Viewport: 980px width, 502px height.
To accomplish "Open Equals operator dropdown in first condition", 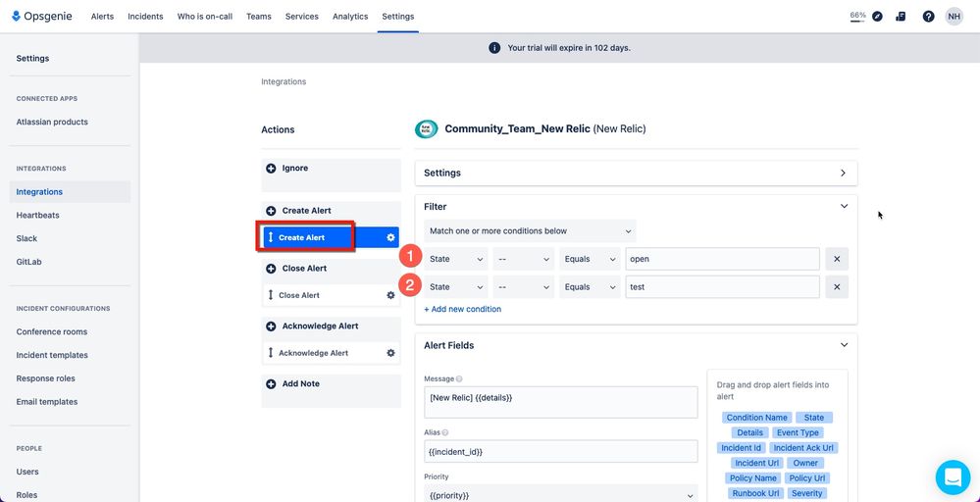I will pyautogui.click(x=590, y=259).
